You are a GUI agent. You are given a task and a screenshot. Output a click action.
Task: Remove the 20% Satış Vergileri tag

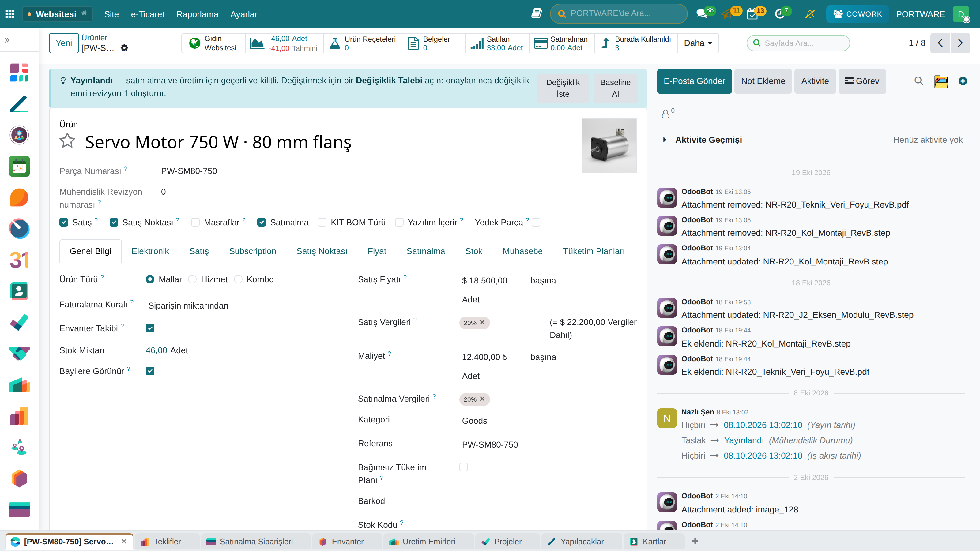click(482, 322)
